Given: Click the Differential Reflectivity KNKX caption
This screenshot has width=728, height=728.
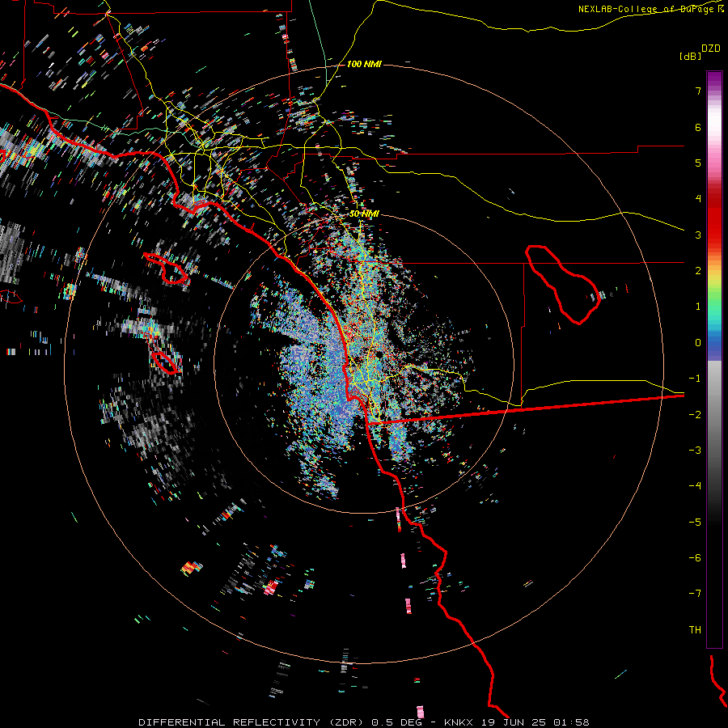Looking at the screenshot, I should coord(363,722).
